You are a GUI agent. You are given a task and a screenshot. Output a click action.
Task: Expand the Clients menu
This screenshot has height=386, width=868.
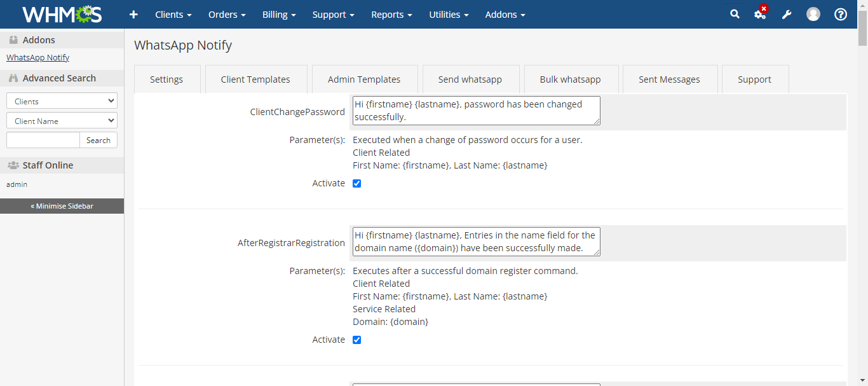[173, 15]
